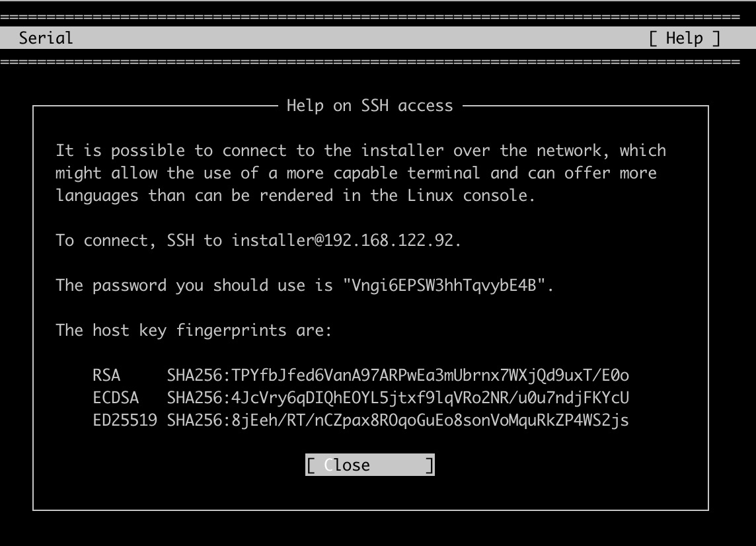Click the SSH password text Vngi6EPSW3hhTqvybE4B
Viewport: 756px width, 546px height.
coord(444,285)
